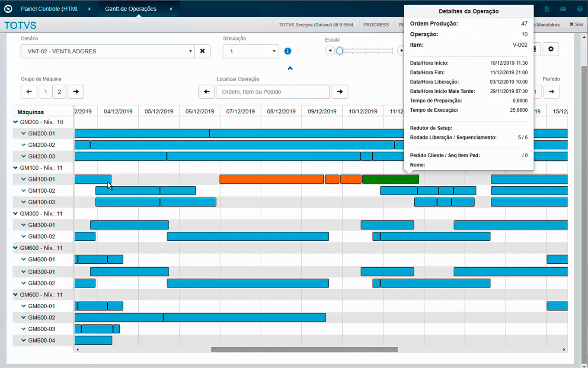Advance to the next Período

(x=552, y=92)
